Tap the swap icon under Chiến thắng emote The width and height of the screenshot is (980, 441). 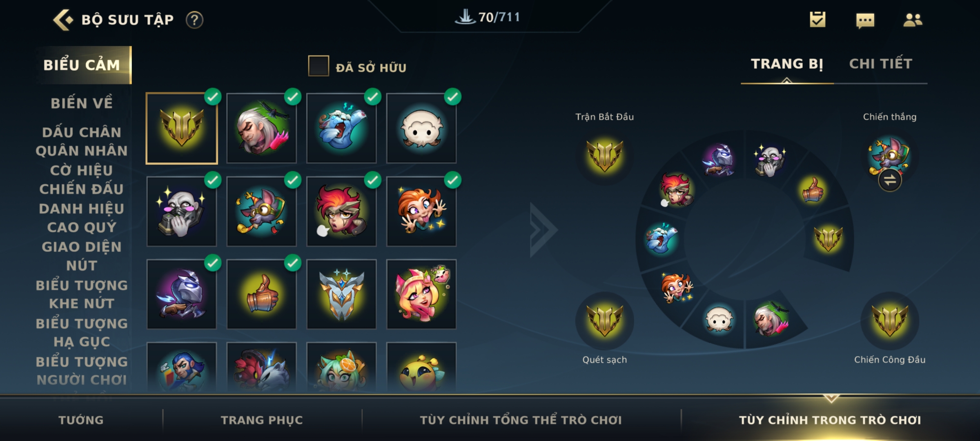click(890, 180)
